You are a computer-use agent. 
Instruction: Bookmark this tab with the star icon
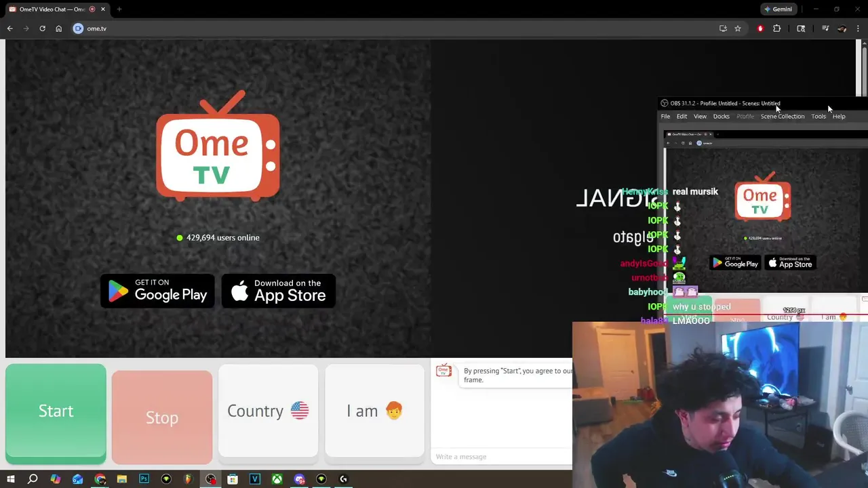tap(738, 28)
